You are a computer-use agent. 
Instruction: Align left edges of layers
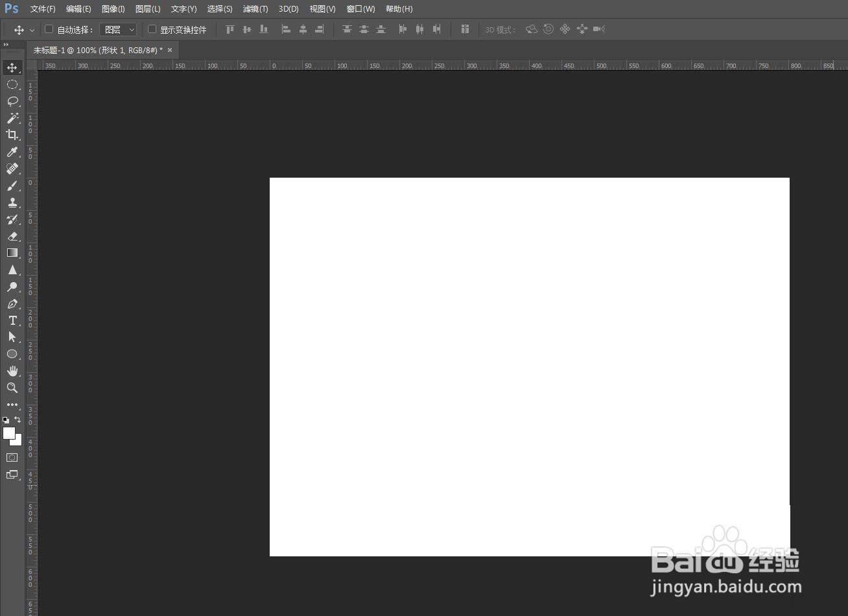click(286, 29)
